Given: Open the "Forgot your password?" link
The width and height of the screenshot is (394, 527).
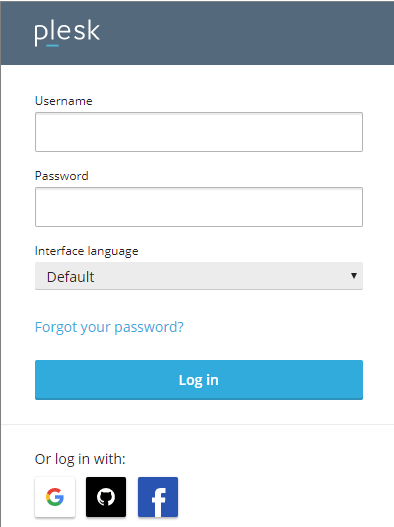Looking at the screenshot, I should tap(109, 327).
